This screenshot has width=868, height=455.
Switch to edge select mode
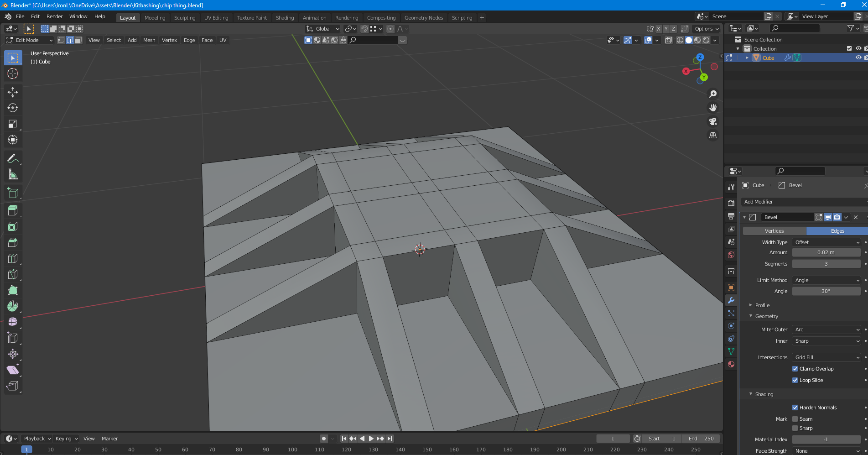coord(70,40)
